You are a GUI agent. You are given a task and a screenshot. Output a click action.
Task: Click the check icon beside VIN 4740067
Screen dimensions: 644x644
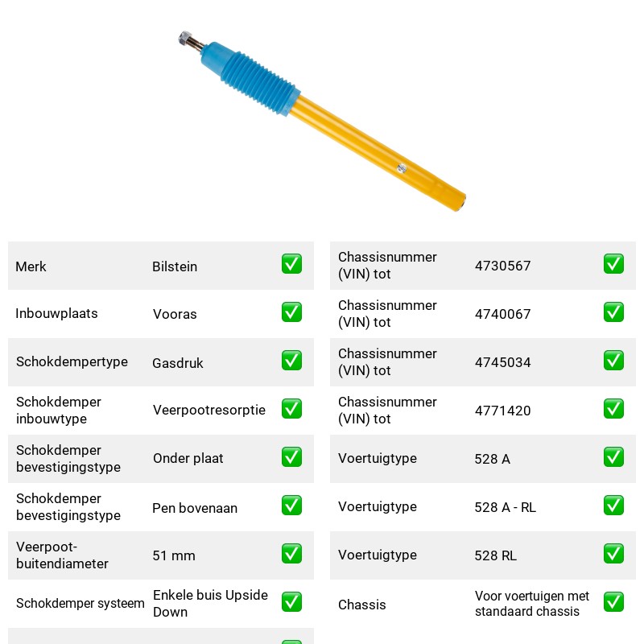point(613,312)
